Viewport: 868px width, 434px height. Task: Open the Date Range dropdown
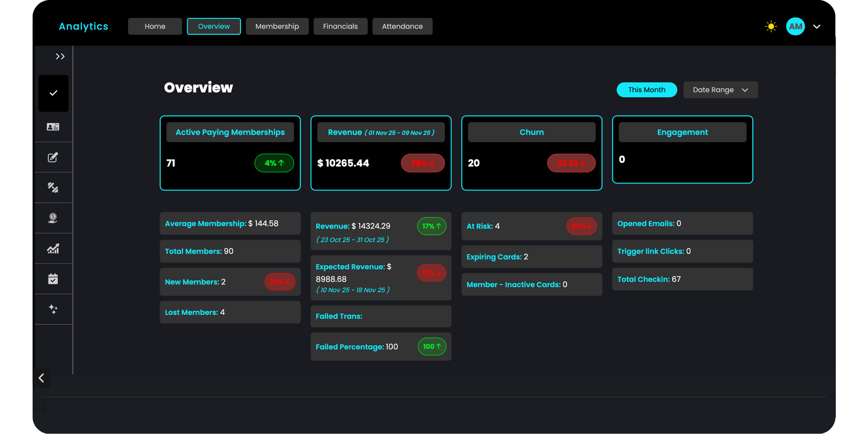point(720,90)
